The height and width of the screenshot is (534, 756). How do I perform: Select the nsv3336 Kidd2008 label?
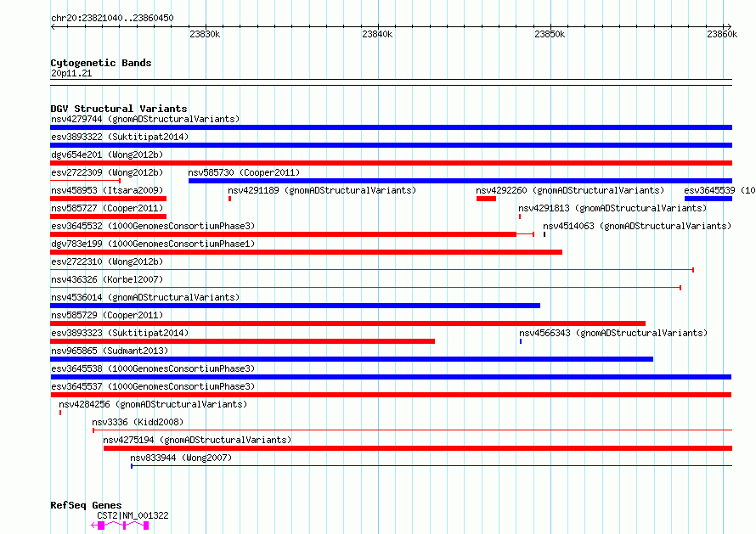(138, 422)
